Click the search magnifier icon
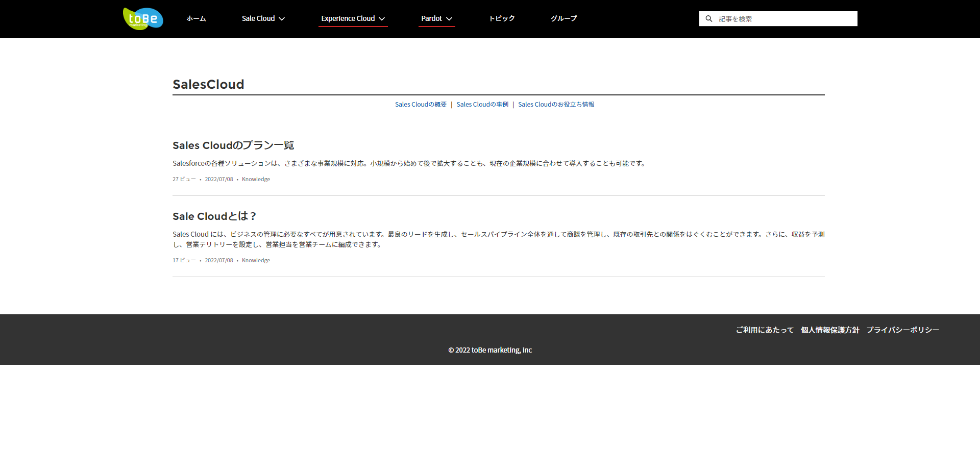 (x=709, y=19)
